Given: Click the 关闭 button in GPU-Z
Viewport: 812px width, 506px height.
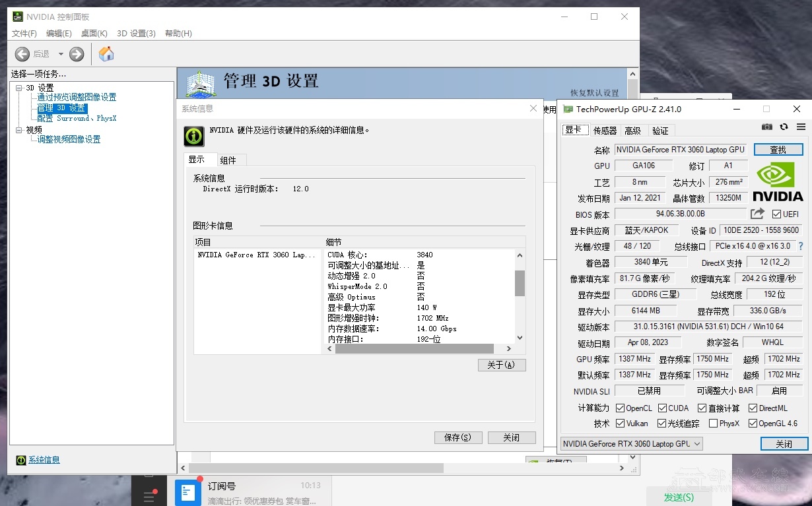Looking at the screenshot, I should (x=784, y=444).
